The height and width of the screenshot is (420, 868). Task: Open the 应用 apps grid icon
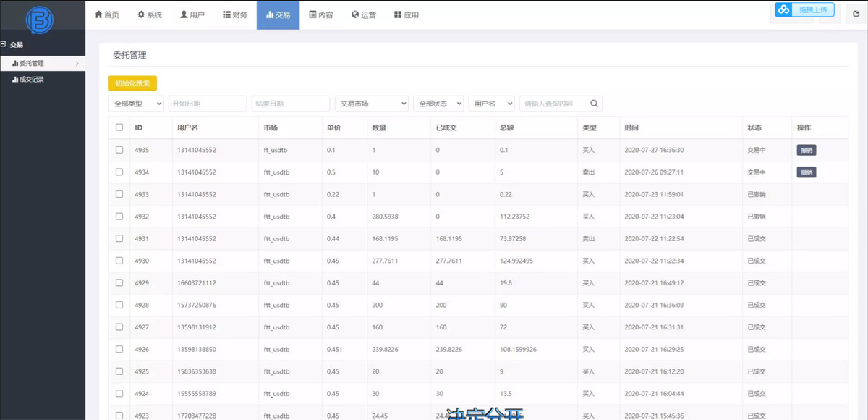coord(406,14)
